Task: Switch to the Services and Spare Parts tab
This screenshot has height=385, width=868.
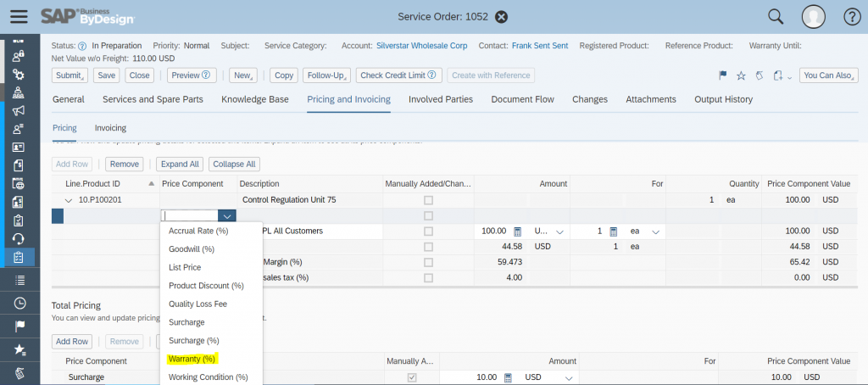Action: pyautogui.click(x=153, y=100)
